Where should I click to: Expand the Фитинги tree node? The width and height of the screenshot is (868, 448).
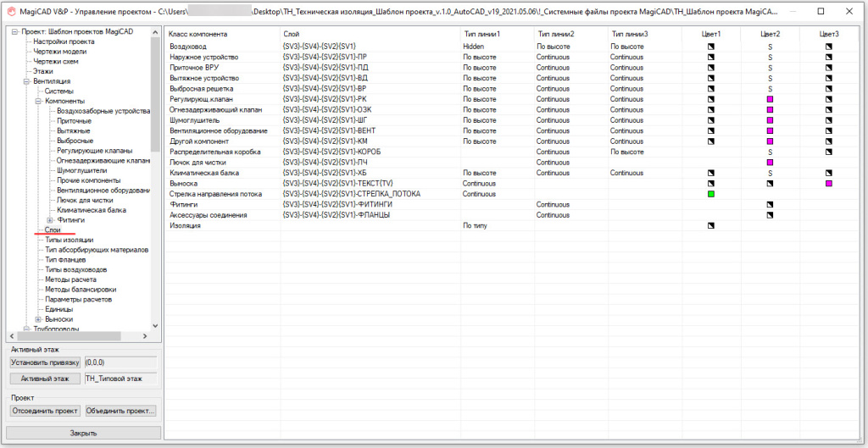[x=49, y=220]
